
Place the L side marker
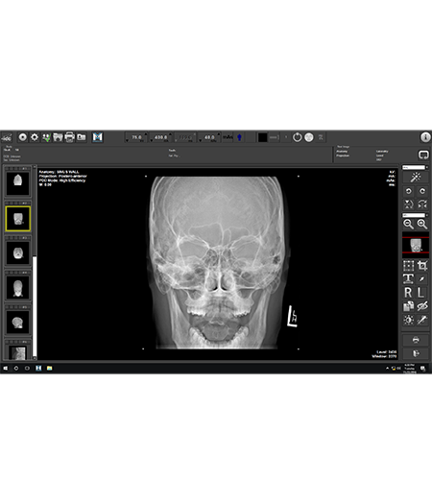pos(422,293)
